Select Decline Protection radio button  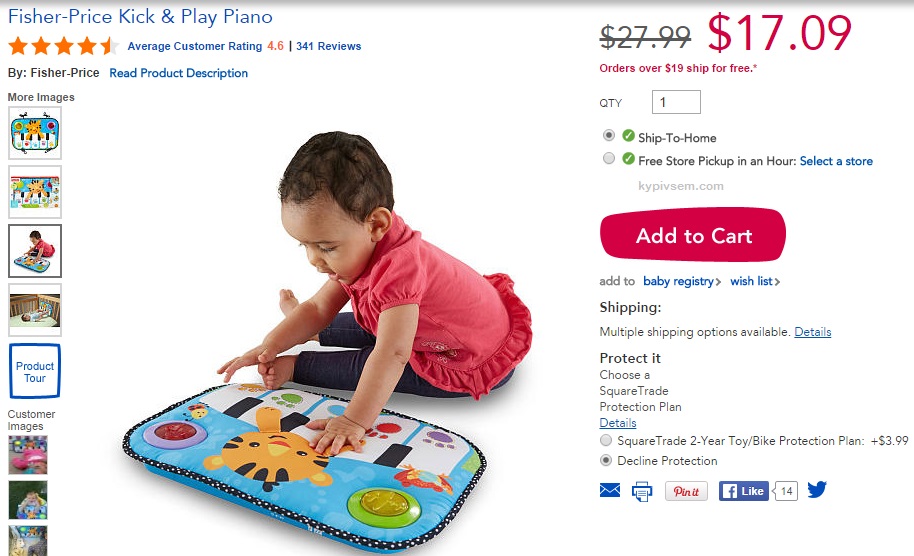[606, 460]
